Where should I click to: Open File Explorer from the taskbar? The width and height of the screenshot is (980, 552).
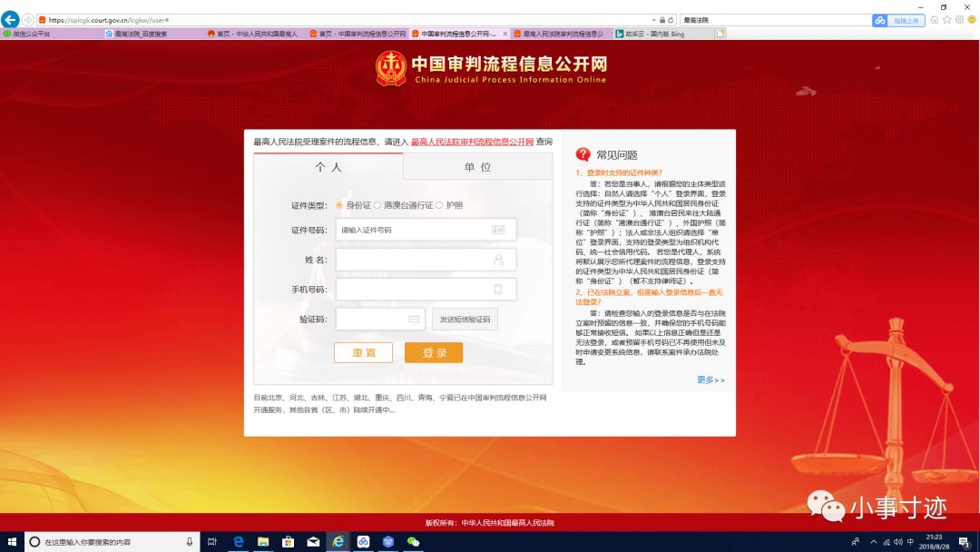click(263, 542)
